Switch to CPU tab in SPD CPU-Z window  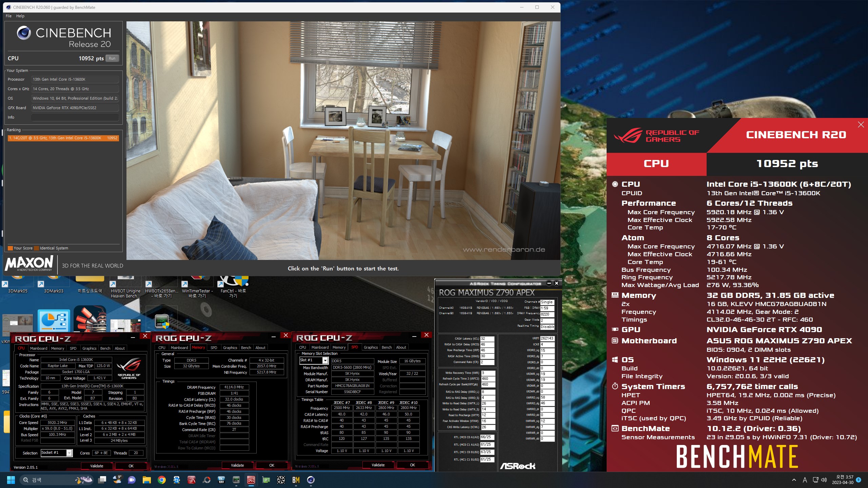click(x=302, y=347)
